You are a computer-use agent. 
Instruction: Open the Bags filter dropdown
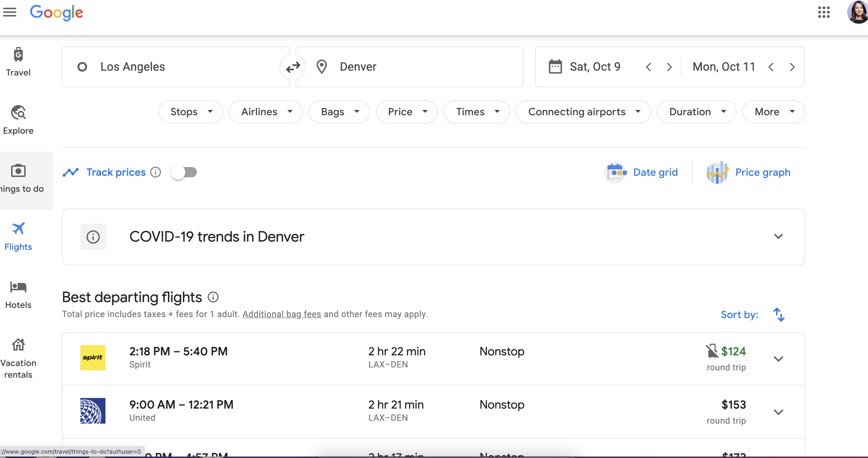click(339, 112)
